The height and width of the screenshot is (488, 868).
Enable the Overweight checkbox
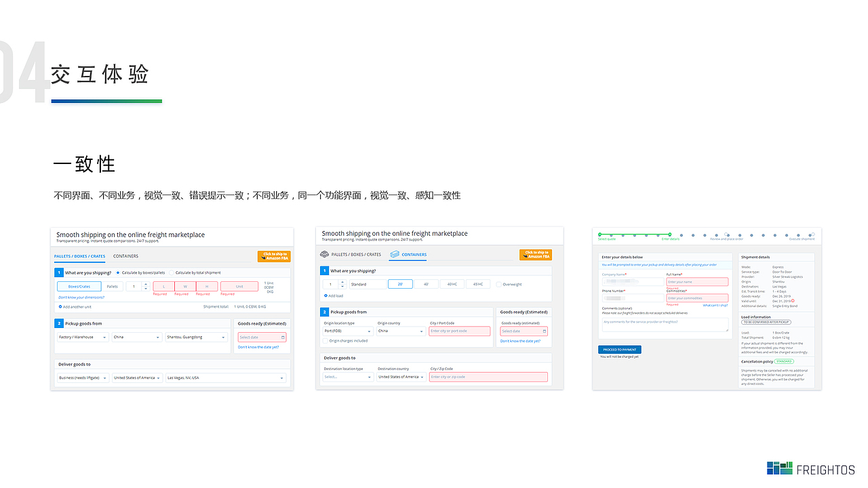499,283
